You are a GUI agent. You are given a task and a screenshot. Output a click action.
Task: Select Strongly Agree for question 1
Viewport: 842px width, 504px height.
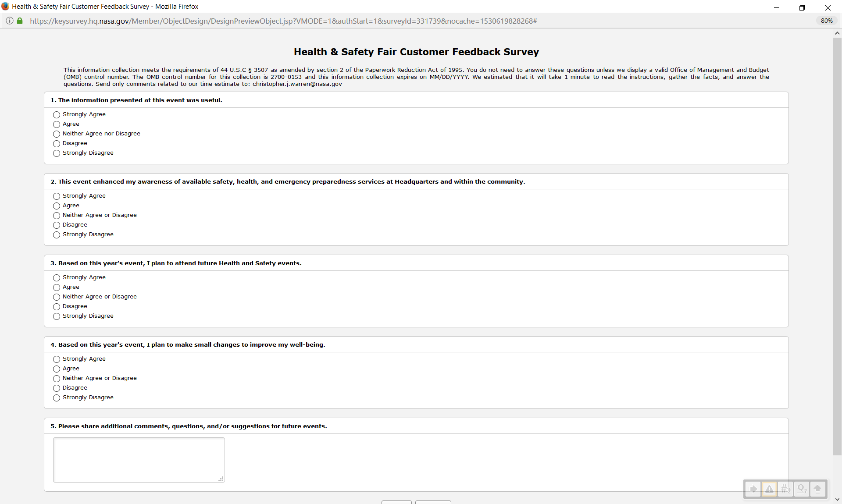pyautogui.click(x=57, y=115)
